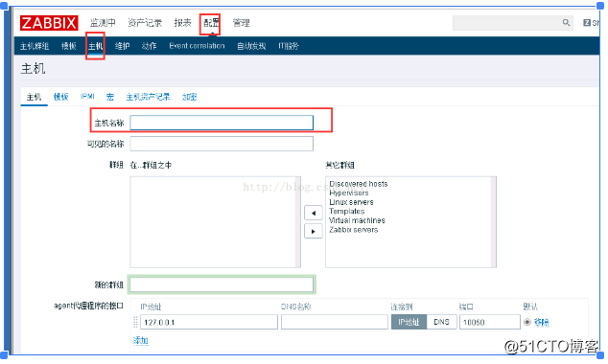This screenshot has width=608, height=364.
Task: Move group left with arrow button
Action: click(314, 213)
